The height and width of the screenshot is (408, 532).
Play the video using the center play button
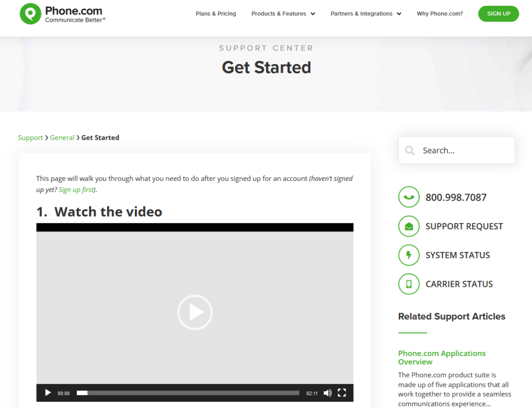click(195, 312)
